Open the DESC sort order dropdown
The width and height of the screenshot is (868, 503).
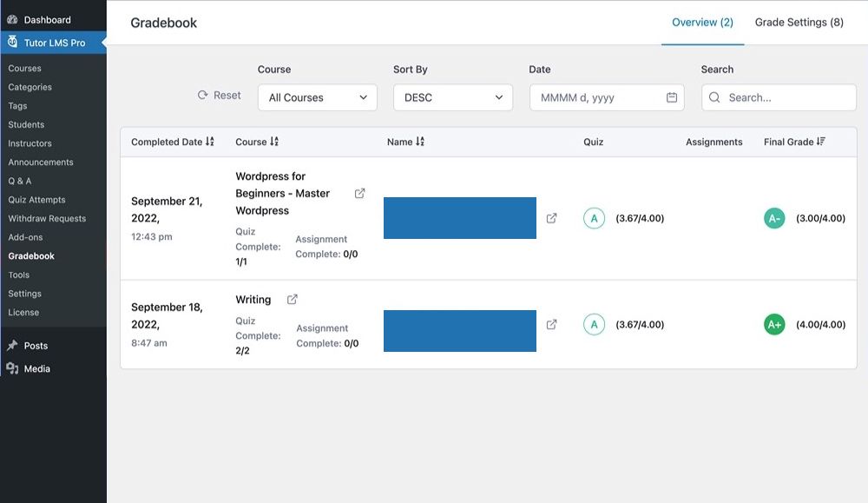[x=452, y=98]
